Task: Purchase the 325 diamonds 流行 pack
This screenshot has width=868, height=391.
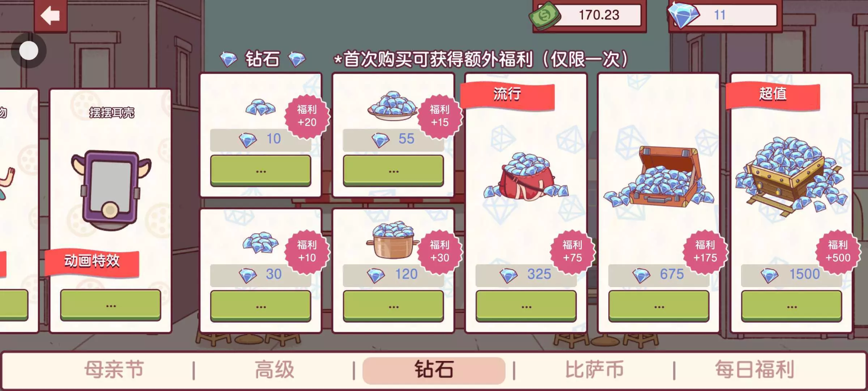Action: [x=526, y=306]
